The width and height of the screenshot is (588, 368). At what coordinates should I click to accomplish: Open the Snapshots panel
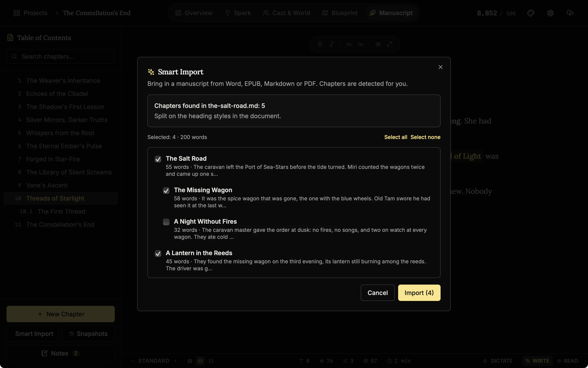tap(88, 334)
